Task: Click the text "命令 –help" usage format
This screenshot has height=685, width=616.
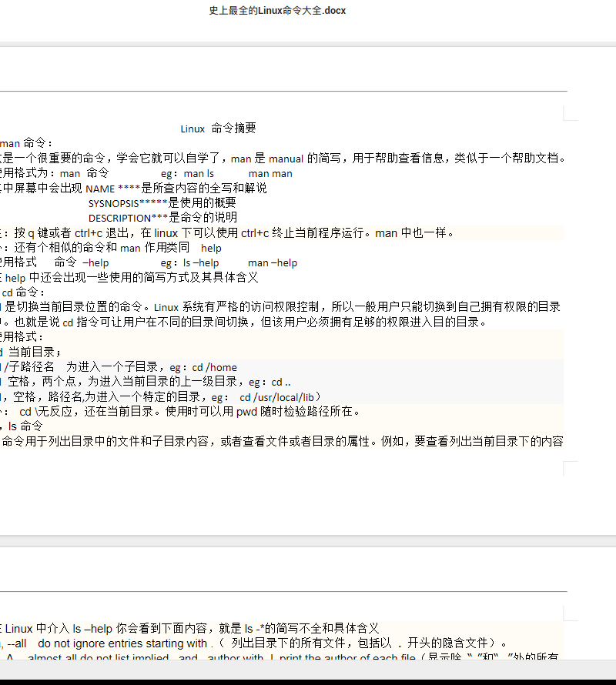Action: click(x=82, y=262)
